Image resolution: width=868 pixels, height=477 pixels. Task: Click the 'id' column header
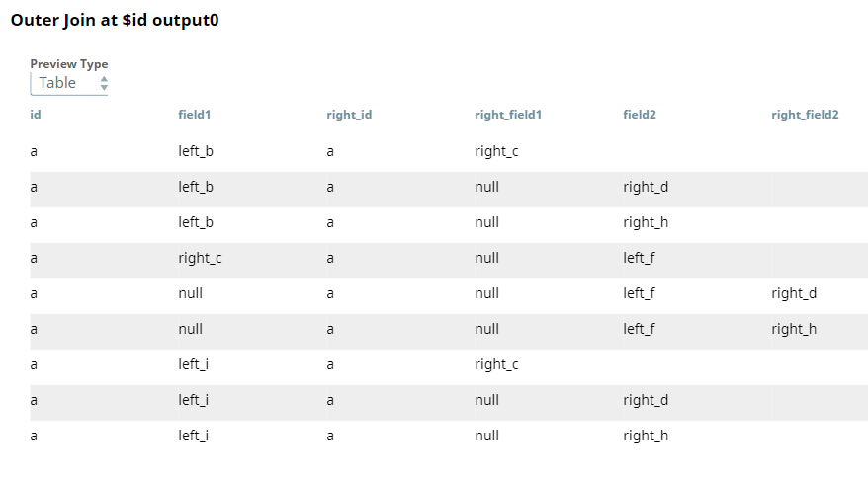click(x=36, y=115)
